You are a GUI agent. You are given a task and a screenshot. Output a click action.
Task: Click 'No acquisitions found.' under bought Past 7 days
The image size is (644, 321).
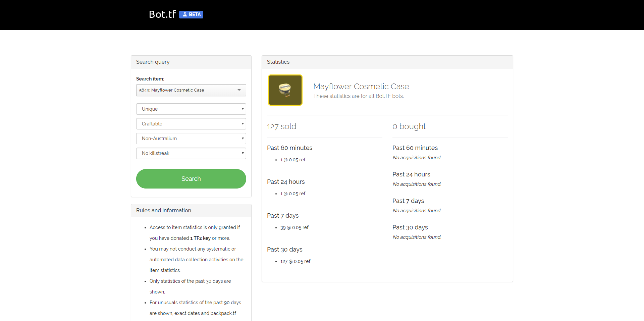(x=417, y=211)
